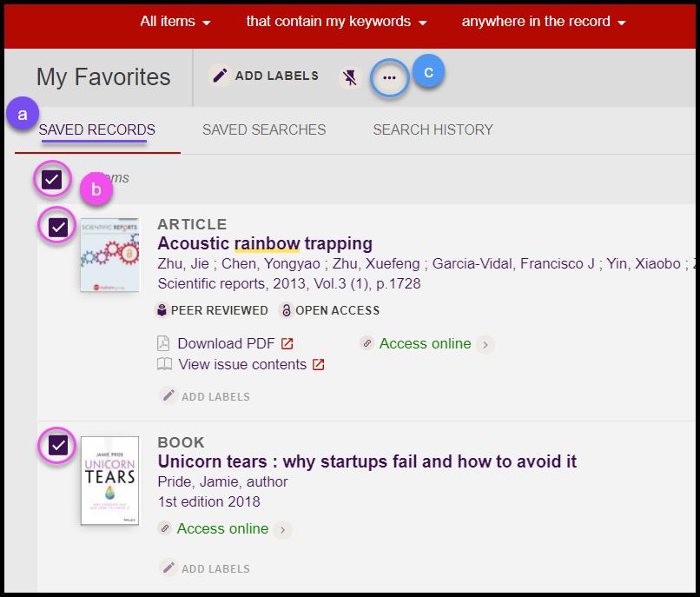Click the View issue contents book icon
Screen dimensions: 700x597
164,365
